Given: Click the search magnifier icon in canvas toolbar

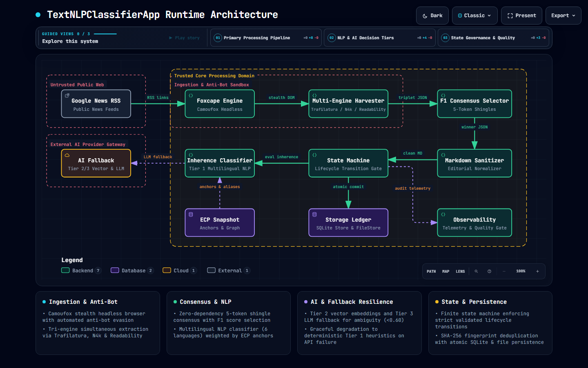Looking at the screenshot, I should pyautogui.click(x=476, y=271).
